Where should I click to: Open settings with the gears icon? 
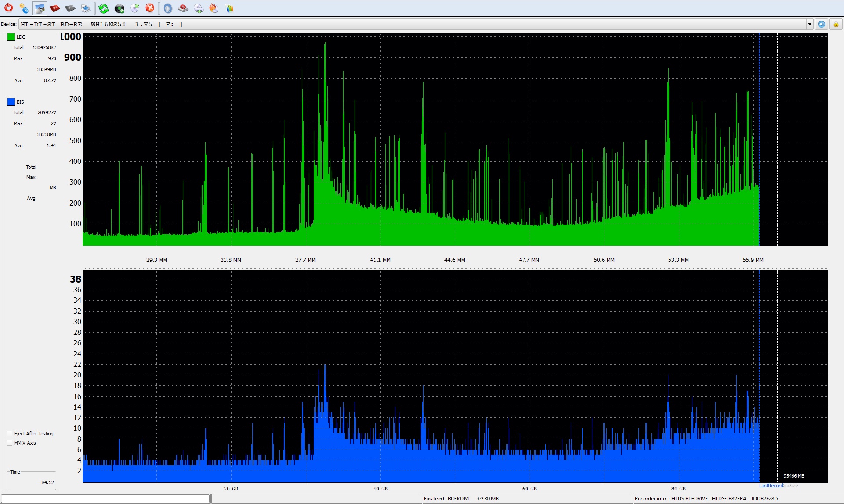(x=24, y=8)
